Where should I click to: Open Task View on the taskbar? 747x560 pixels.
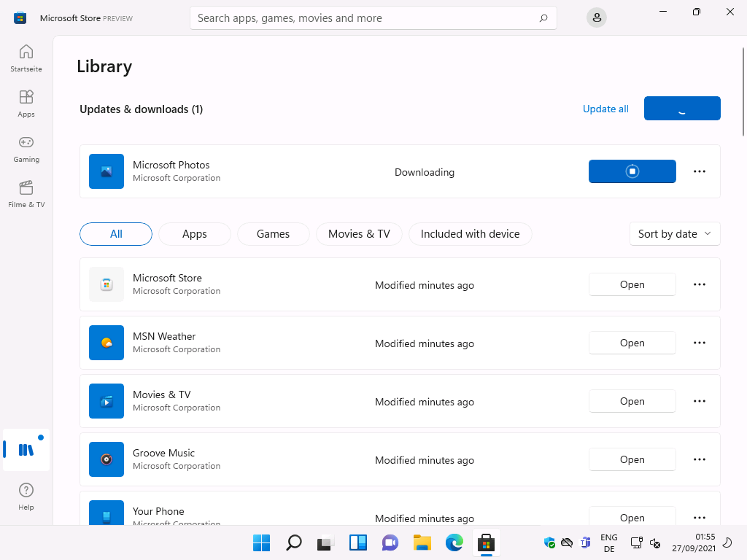pyautogui.click(x=325, y=542)
